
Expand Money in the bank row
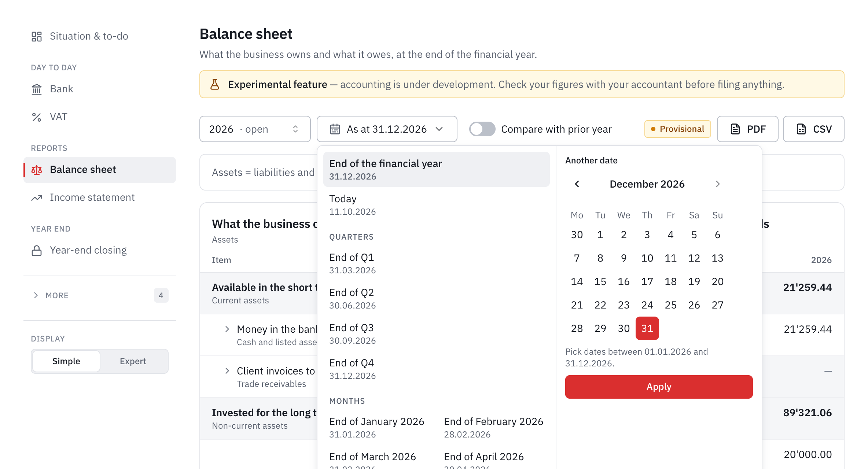tap(227, 329)
